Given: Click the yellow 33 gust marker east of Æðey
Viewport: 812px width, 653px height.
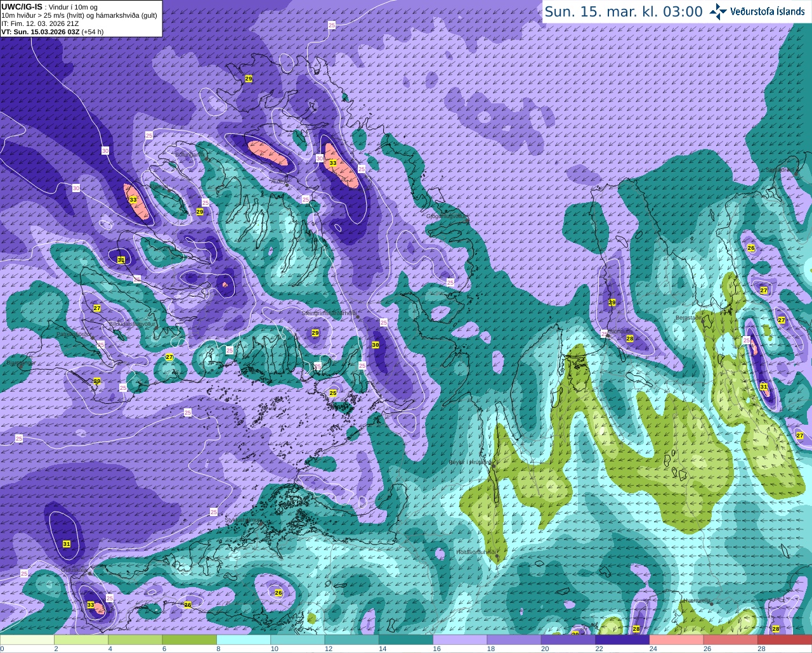Looking at the screenshot, I should 333,163.
